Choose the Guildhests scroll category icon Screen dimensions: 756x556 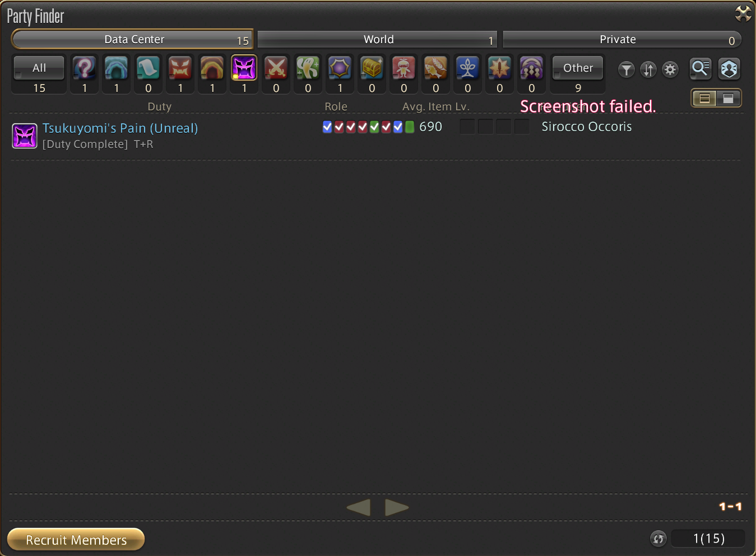(149, 68)
